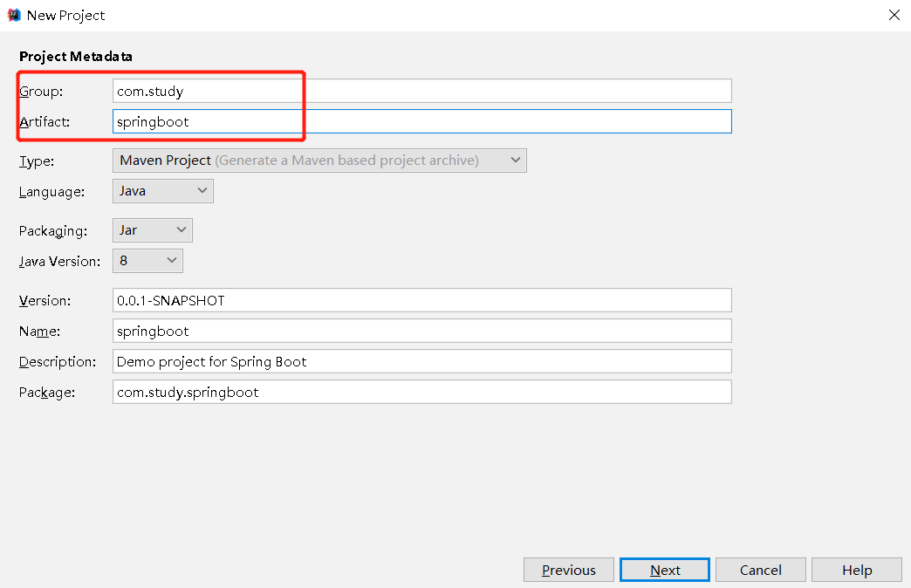Click the New Project title bar text
This screenshot has width=911, height=588.
tap(66, 15)
